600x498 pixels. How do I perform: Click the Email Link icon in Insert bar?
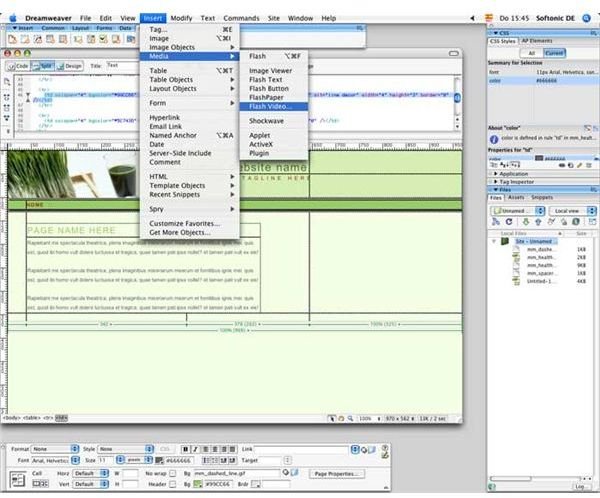[25, 39]
